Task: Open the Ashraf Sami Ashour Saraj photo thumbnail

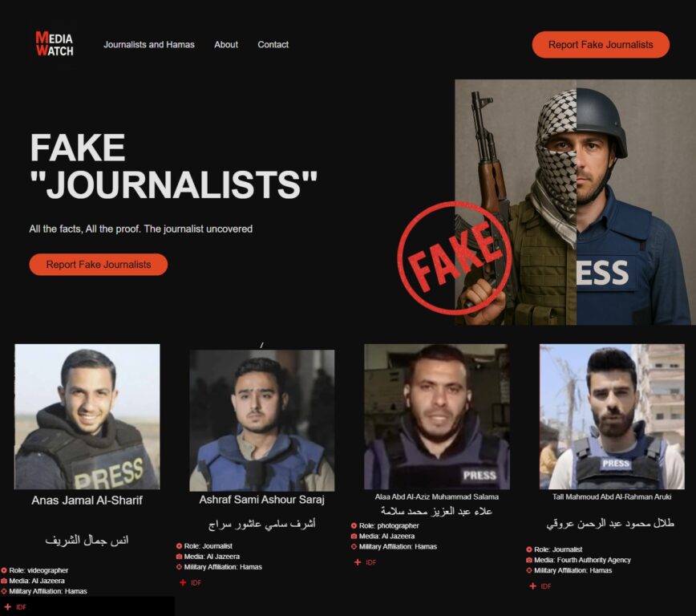Action: tap(262, 420)
